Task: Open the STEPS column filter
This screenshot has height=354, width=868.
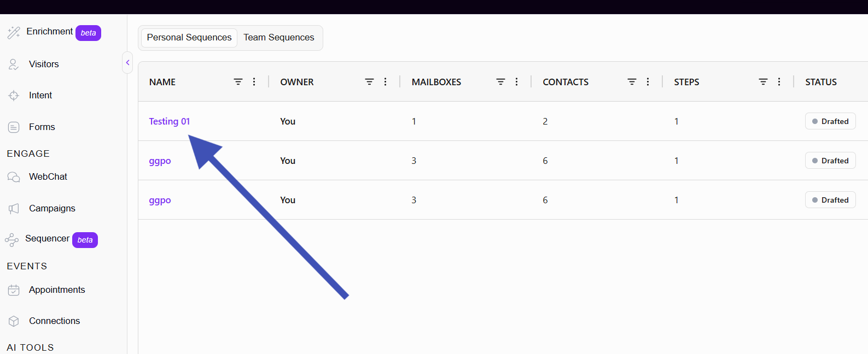Action: click(x=763, y=82)
